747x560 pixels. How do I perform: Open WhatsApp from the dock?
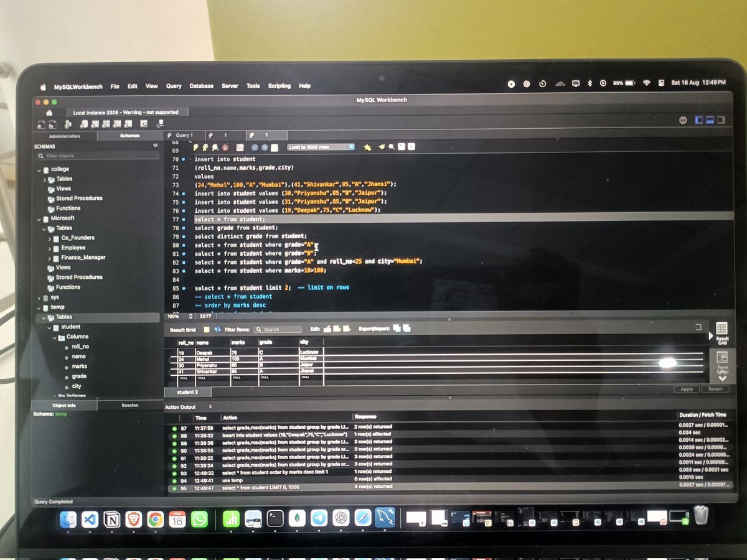pyautogui.click(x=199, y=519)
